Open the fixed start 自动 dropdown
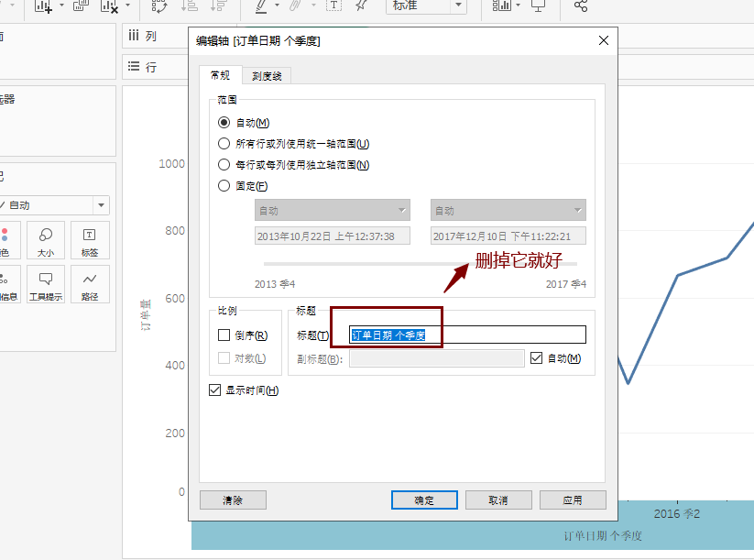The width and height of the screenshot is (754, 560). [x=333, y=210]
